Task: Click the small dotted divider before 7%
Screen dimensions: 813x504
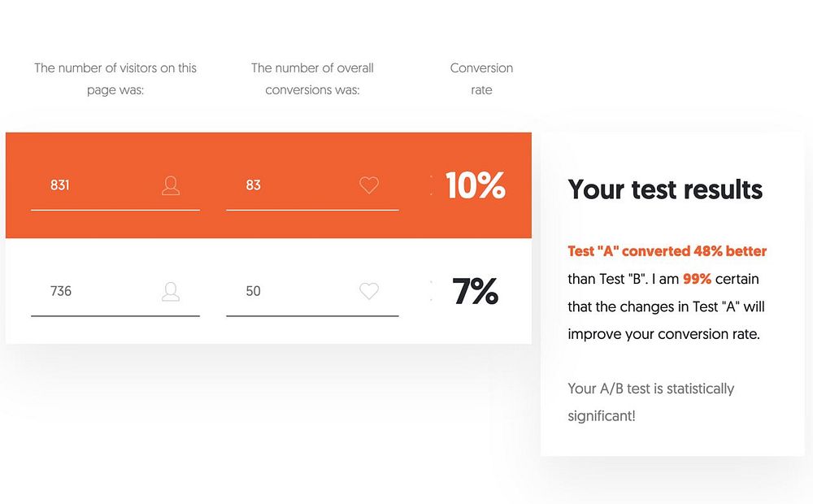Action: [x=431, y=291]
